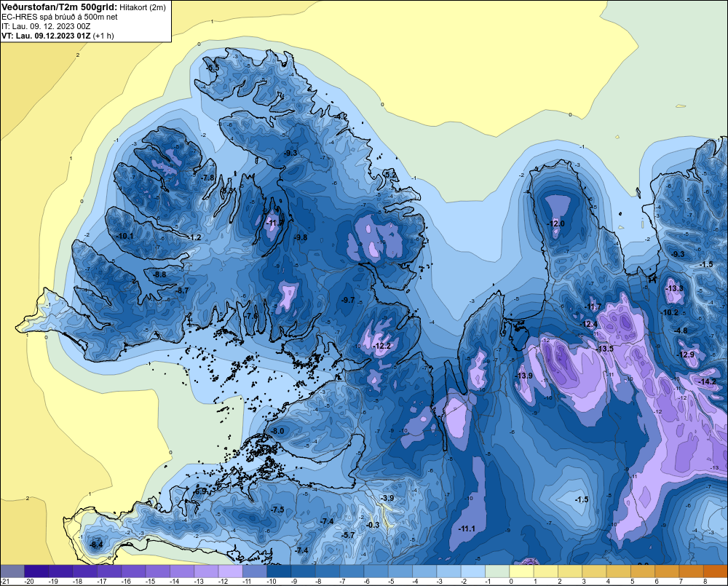Click the -8.7 temperature value on the map
Image resolution: width=728 pixels, height=586 pixels.
183,290
